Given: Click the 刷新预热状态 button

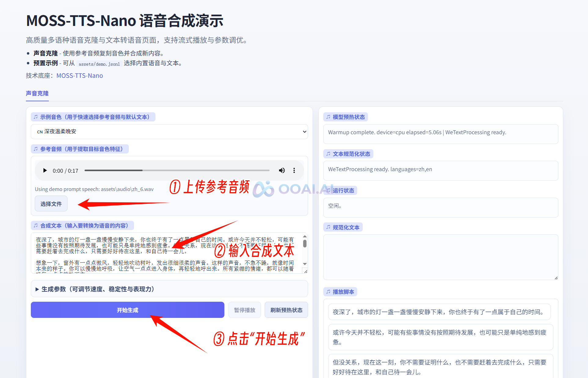Looking at the screenshot, I should (286, 310).
